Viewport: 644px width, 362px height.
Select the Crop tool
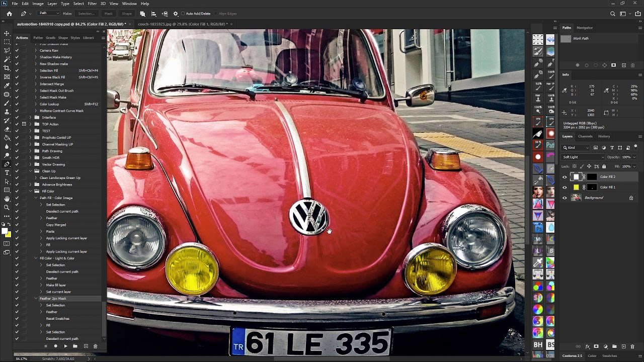pyautogui.click(x=7, y=68)
